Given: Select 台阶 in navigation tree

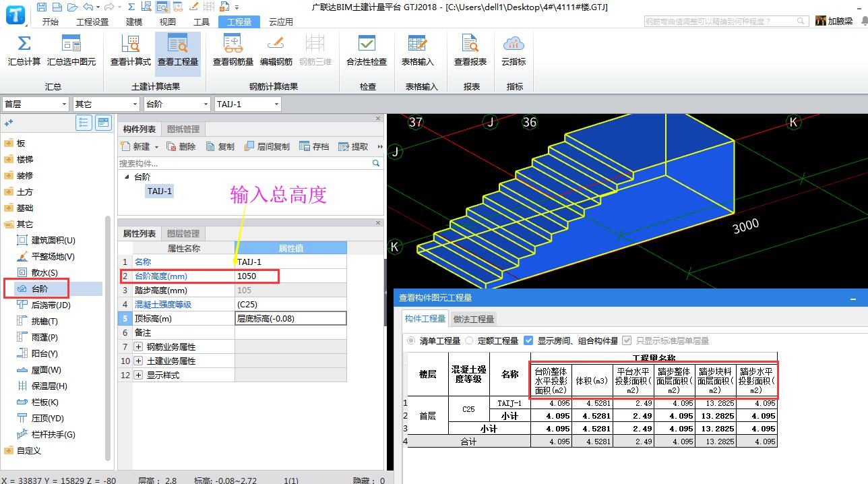Looking at the screenshot, I should [x=40, y=289].
